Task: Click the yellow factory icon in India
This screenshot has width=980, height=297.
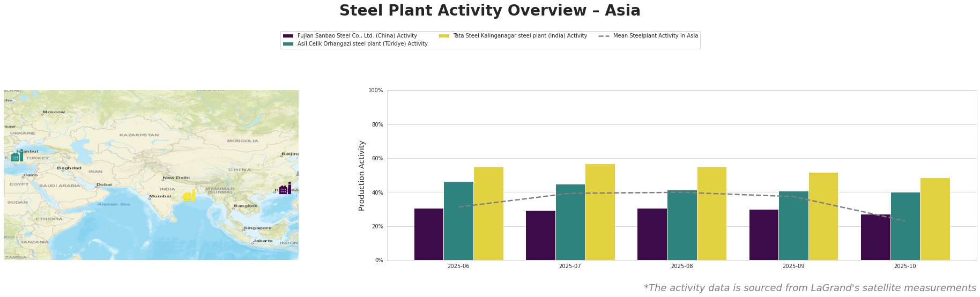Action: click(x=189, y=196)
